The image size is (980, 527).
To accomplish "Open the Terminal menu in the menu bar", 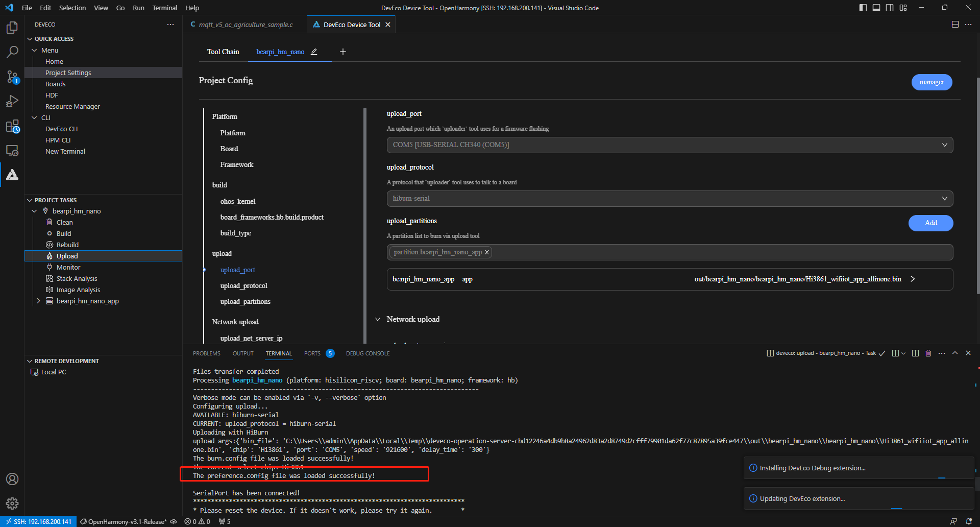I will (164, 8).
